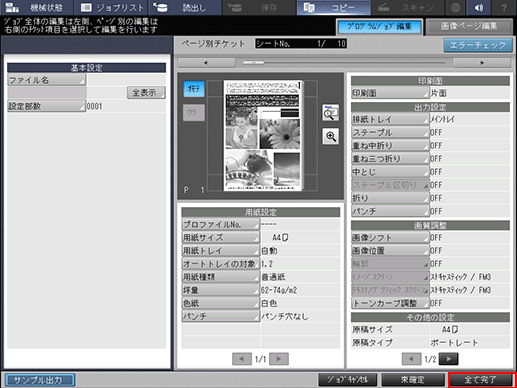517x388 pixels.
Task: Open the 重ね三つ折り setting
Action: pyautogui.click(x=390, y=159)
